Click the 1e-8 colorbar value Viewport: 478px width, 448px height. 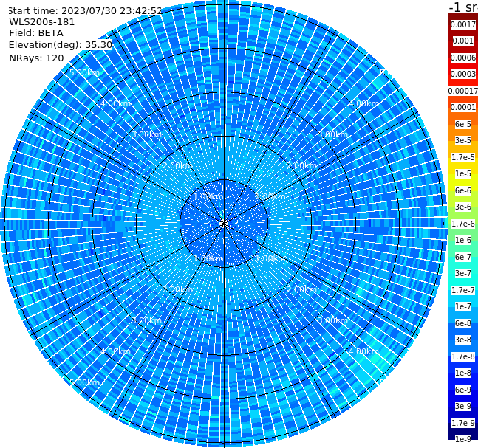tap(463, 373)
